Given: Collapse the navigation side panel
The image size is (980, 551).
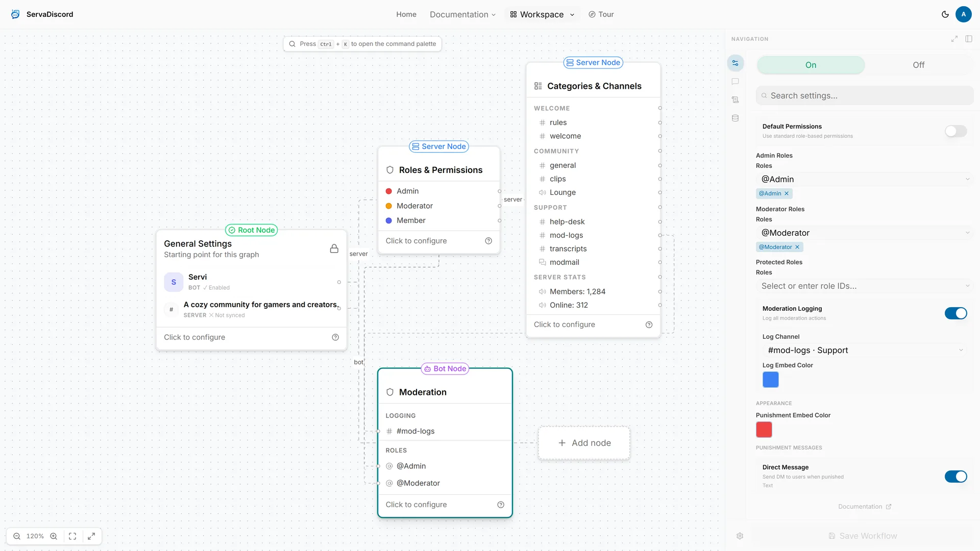Looking at the screenshot, I should [969, 39].
